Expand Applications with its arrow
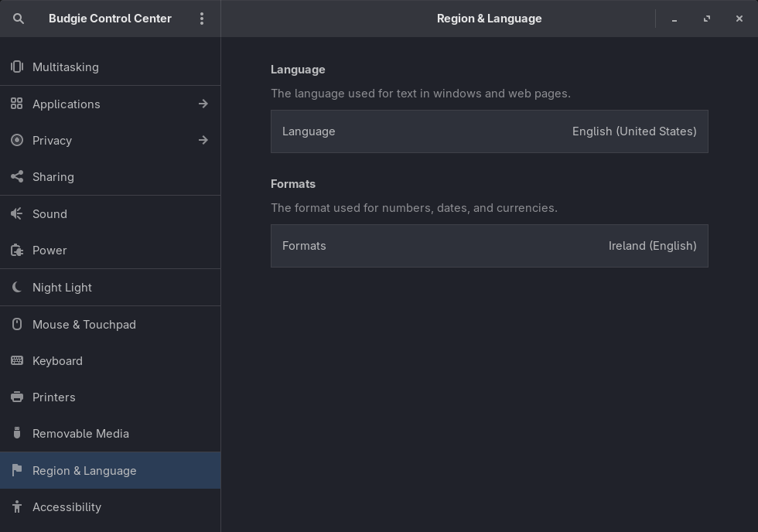The image size is (758, 532). pyautogui.click(x=203, y=104)
